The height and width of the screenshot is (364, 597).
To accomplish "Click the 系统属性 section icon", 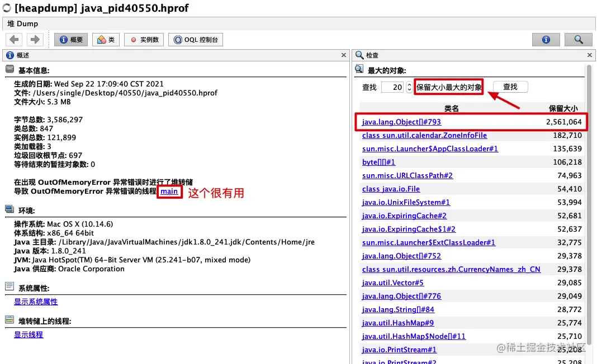I will point(10,286).
